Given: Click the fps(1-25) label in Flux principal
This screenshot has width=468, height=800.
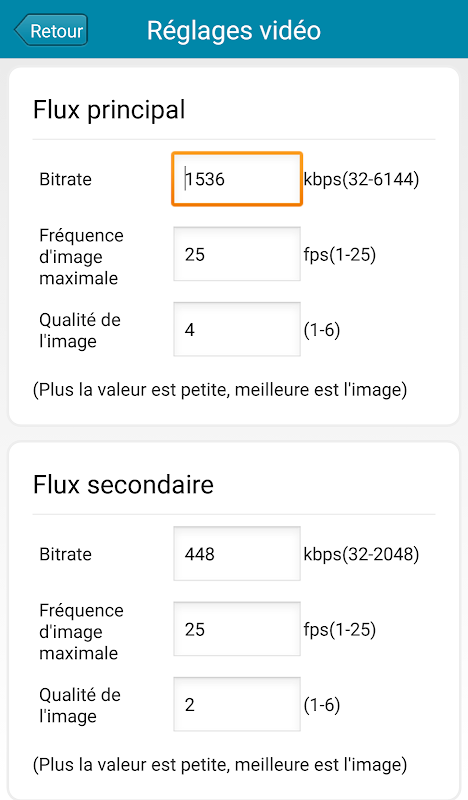Looking at the screenshot, I should 340,254.
